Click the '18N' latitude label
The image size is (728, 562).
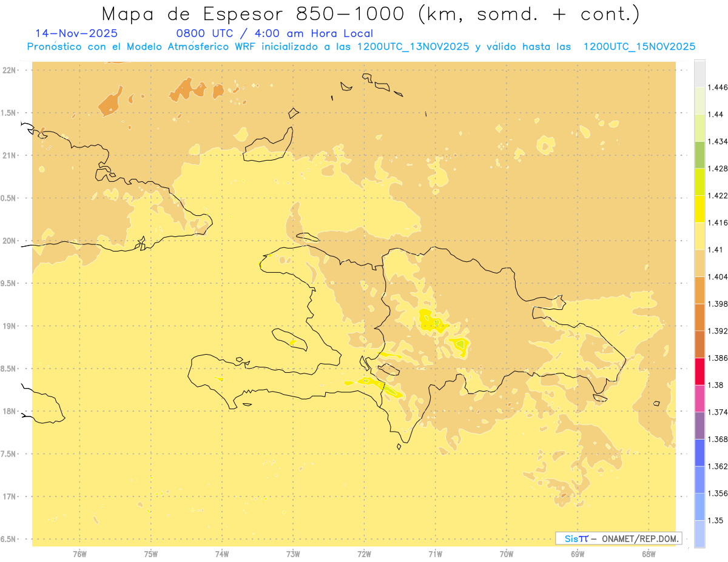9,412
